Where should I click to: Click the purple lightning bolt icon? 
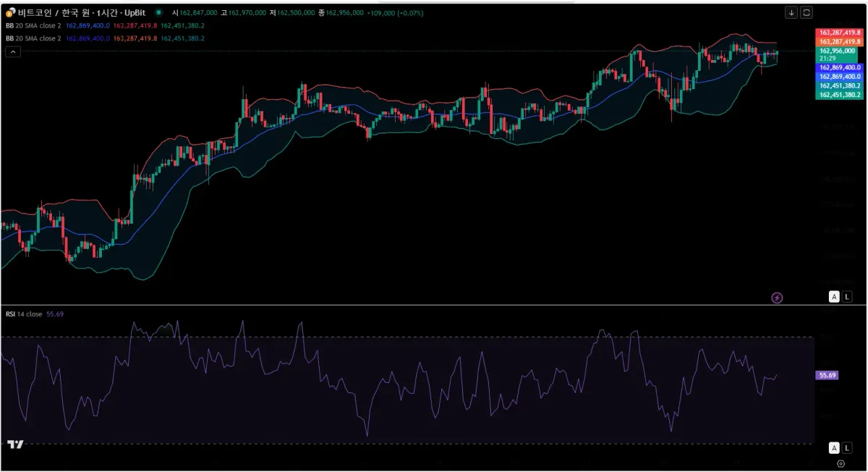coord(777,297)
